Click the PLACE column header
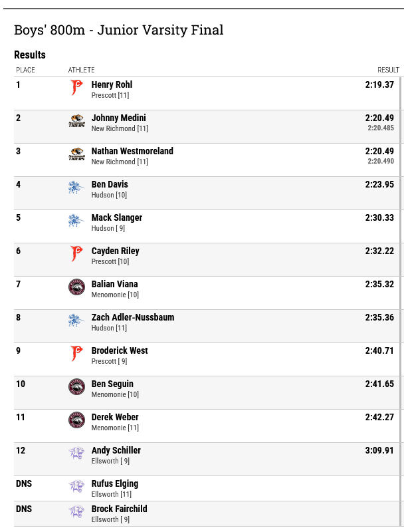 coord(25,70)
